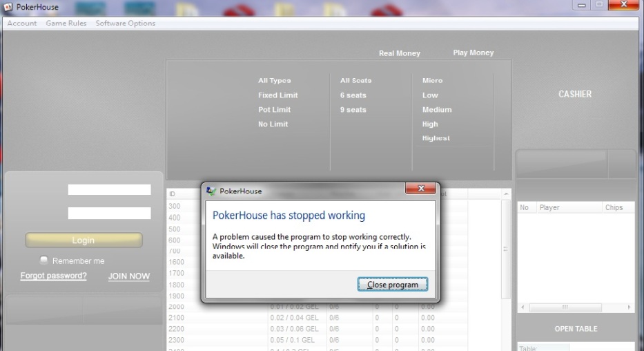Switch to Real Money tab
Image resolution: width=644 pixels, height=351 pixels.
tap(399, 53)
